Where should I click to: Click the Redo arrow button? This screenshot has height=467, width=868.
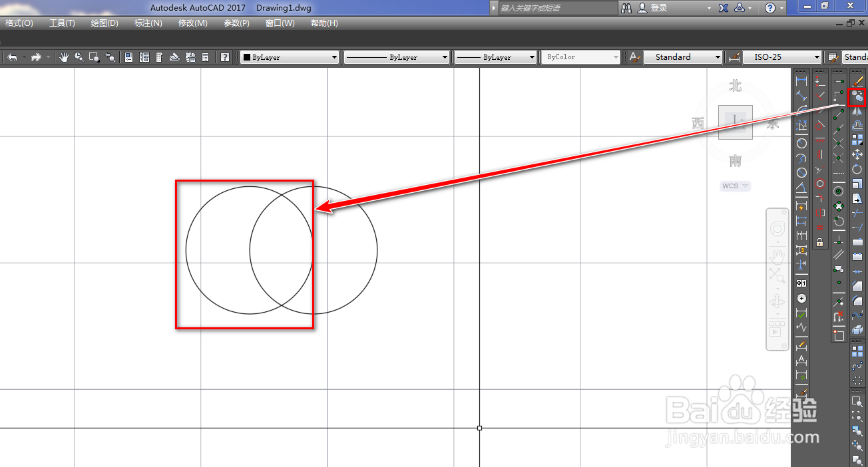[x=36, y=57]
